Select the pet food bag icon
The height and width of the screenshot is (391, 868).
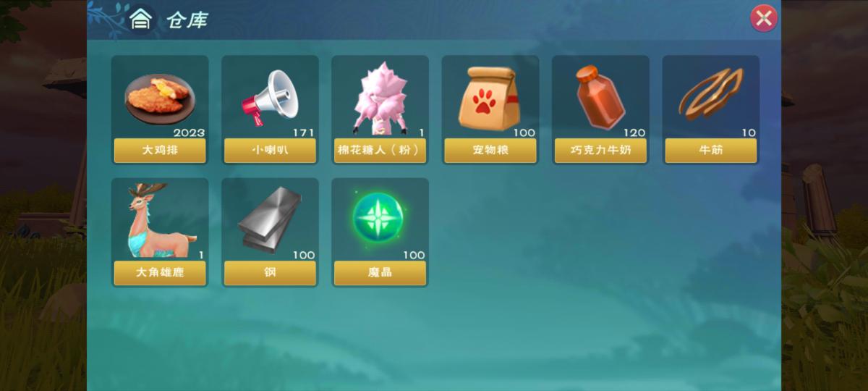click(x=490, y=98)
